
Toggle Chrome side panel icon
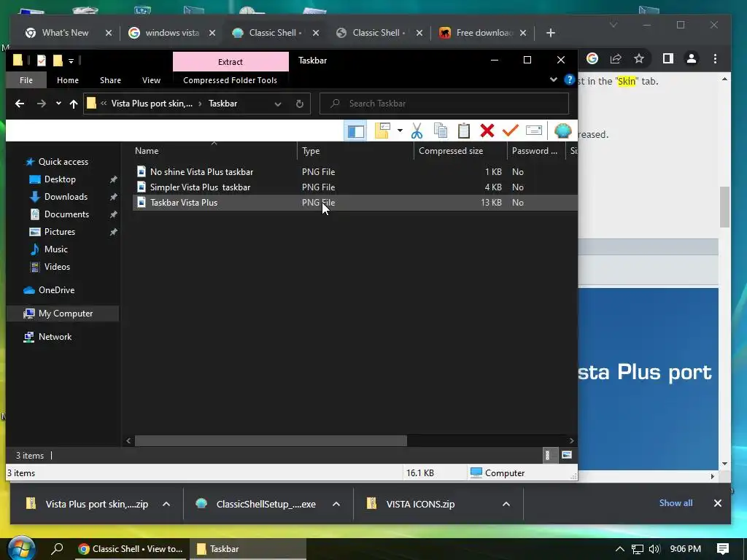coord(668,58)
